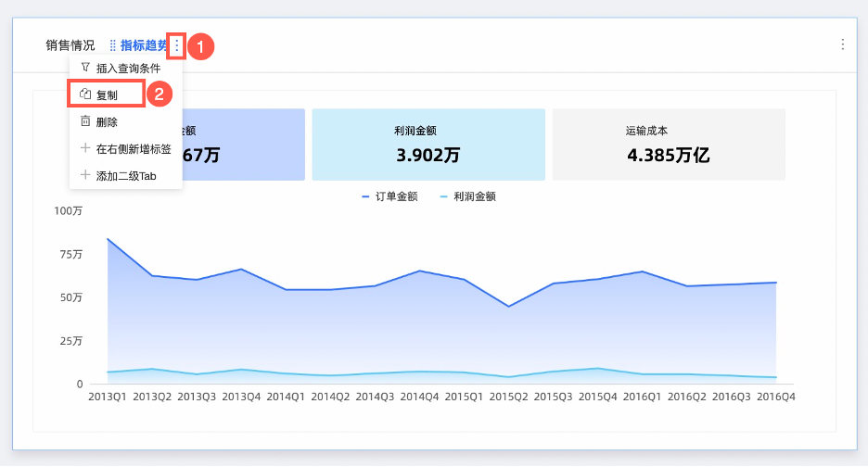This screenshot has width=868, height=467.
Task: Click the trash icon next to 删除
Action: pyautogui.click(x=85, y=121)
